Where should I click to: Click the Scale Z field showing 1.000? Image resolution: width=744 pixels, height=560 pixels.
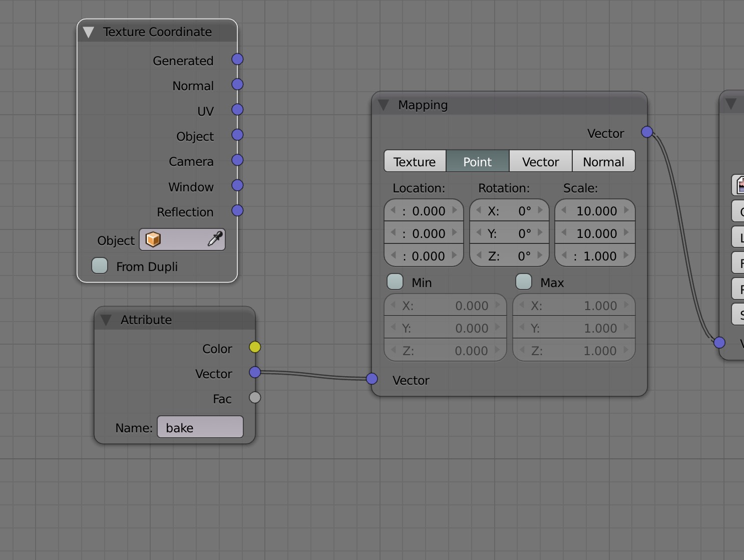[x=595, y=256]
